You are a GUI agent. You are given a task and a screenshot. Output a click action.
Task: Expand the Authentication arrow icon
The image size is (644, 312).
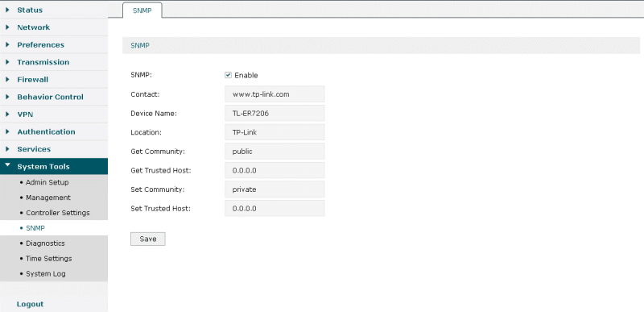coord(7,131)
